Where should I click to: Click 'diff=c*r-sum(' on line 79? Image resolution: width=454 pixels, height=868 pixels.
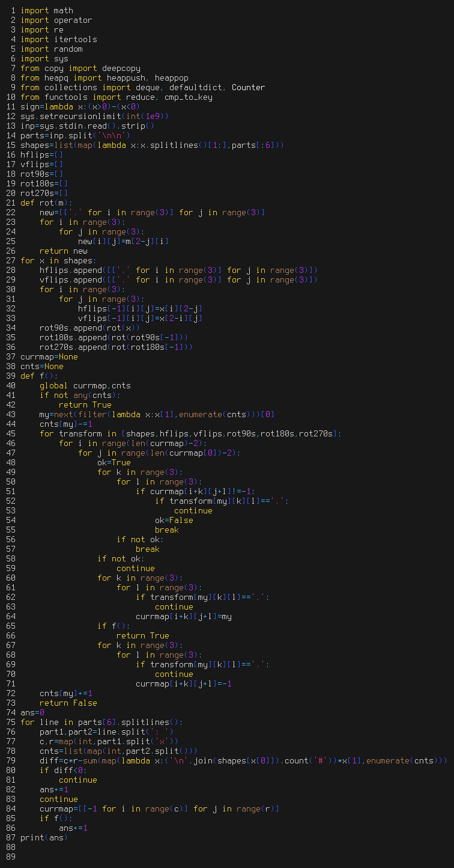(x=71, y=760)
